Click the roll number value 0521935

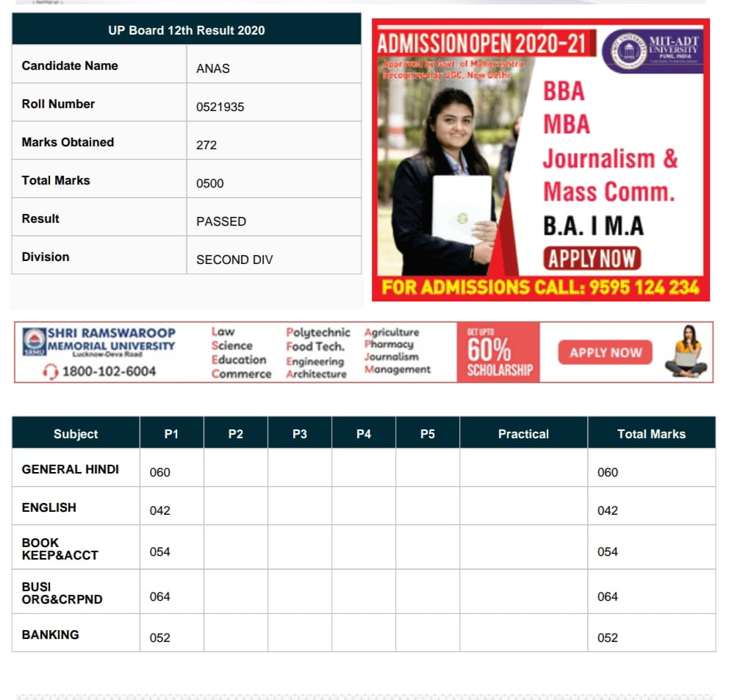(220, 107)
